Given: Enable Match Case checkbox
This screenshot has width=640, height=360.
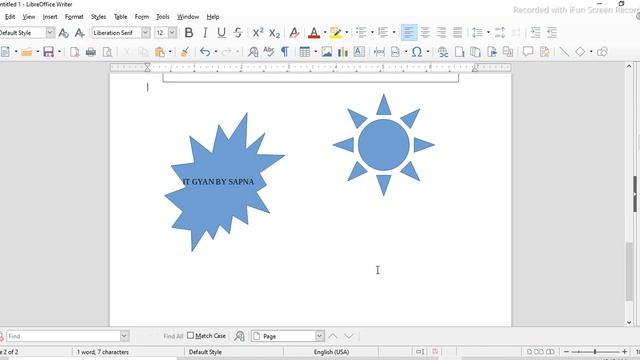Looking at the screenshot, I should pyautogui.click(x=190, y=336).
